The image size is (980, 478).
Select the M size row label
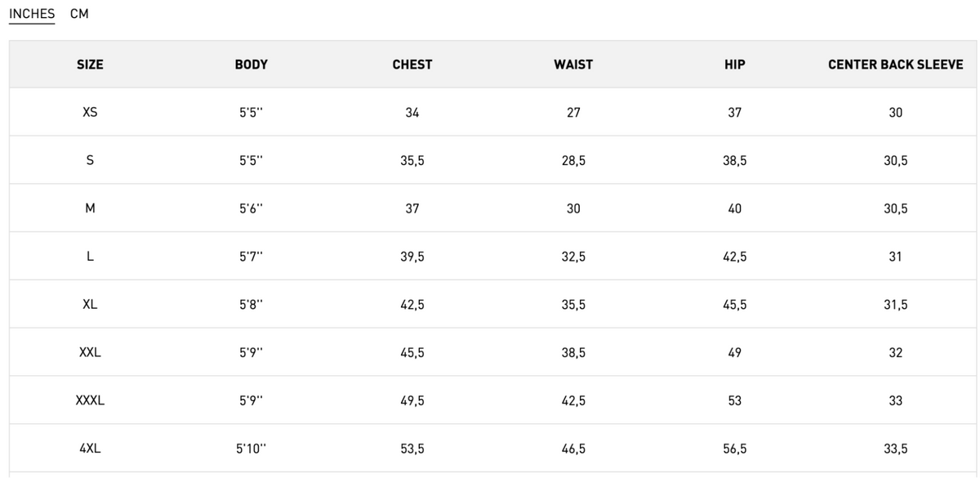click(90, 208)
